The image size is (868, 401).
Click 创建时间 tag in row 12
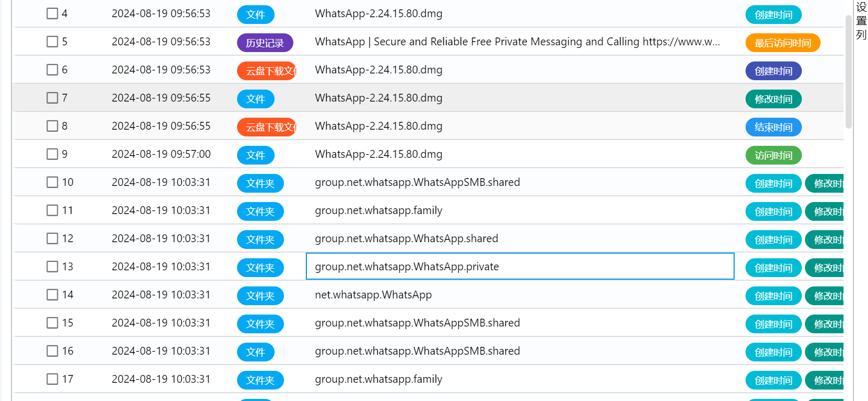774,240
